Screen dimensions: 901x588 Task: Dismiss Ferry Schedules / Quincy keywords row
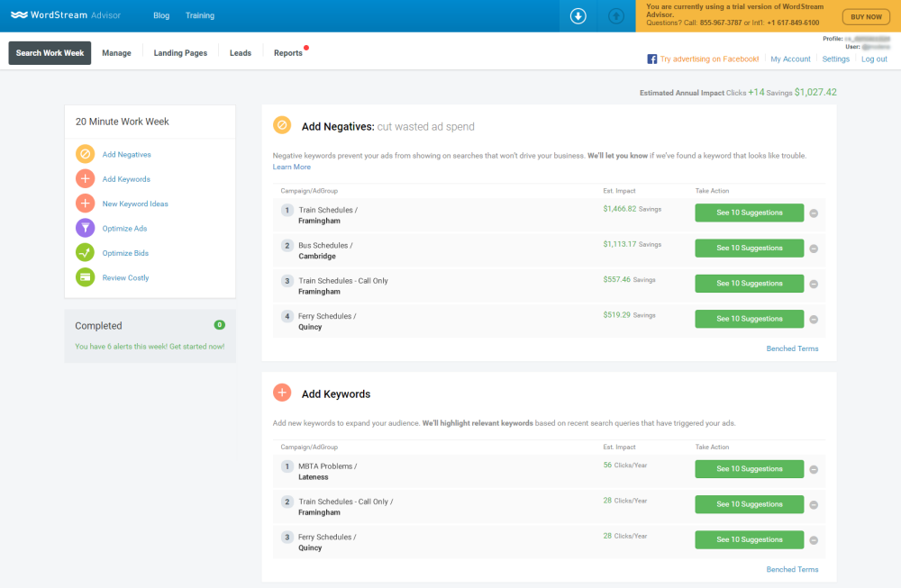814,540
